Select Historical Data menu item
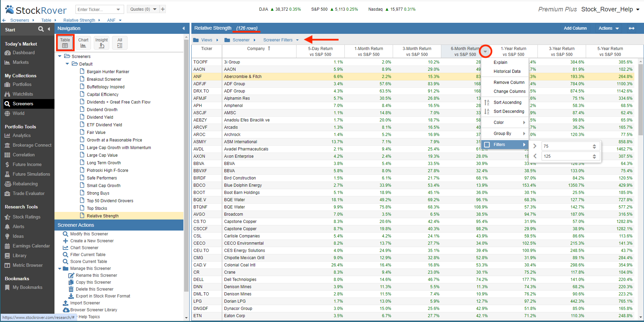The width and height of the screenshot is (644, 322). pos(507,71)
